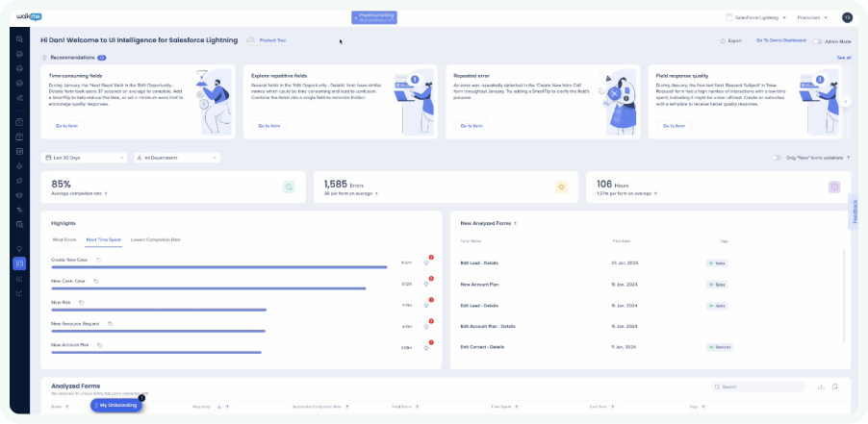This screenshot has width=868, height=424.
Task: Click the icon next to Create New Case
Action: pyautogui.click(x=98, y=260)
